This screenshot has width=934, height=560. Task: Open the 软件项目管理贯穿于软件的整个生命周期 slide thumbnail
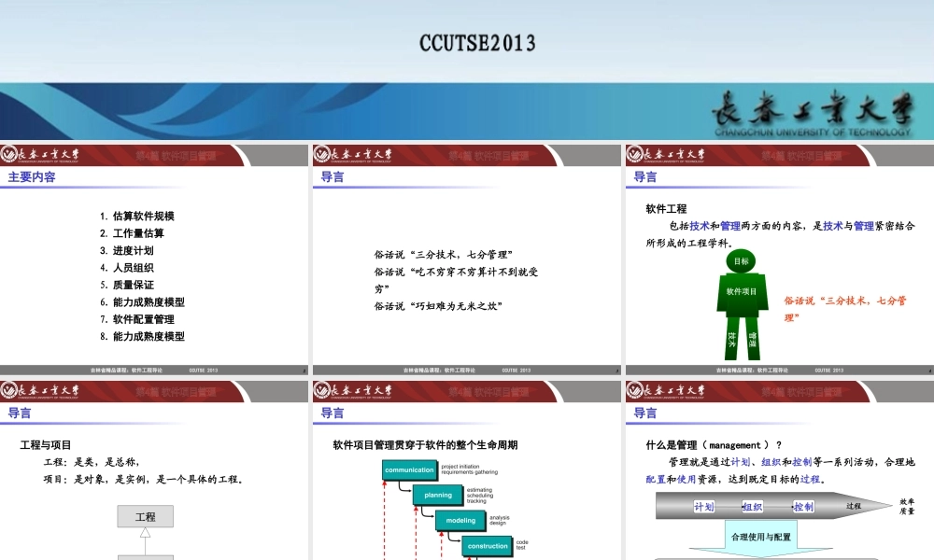(x=466, y=470)
